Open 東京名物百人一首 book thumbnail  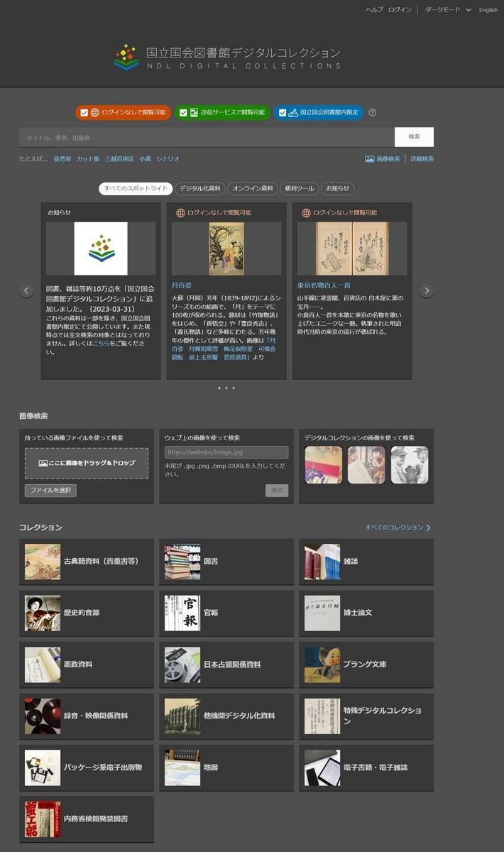(352, 248)
